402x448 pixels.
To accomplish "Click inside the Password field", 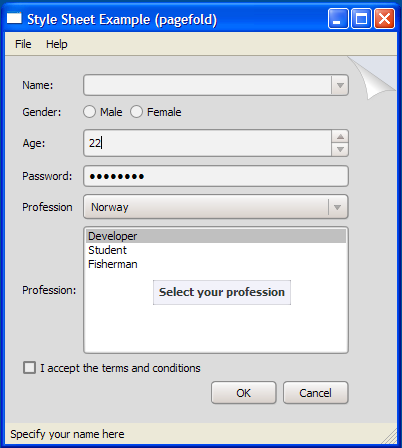I will [216, 176].
